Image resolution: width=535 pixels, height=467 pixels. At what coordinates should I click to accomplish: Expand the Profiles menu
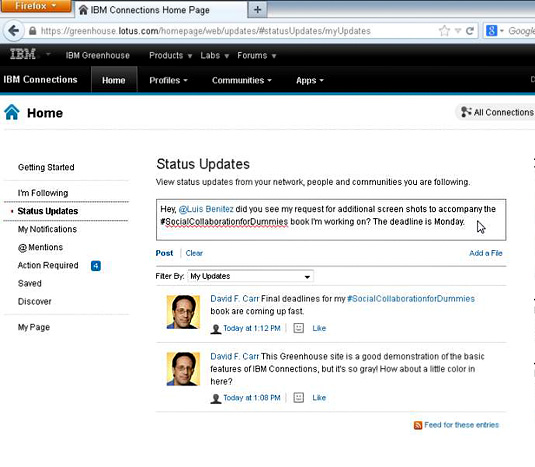168,81
